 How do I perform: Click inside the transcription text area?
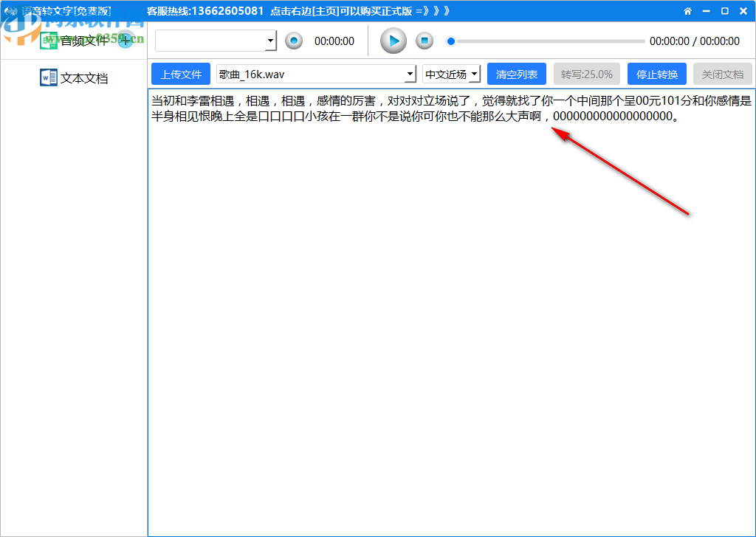coord(451,312)
